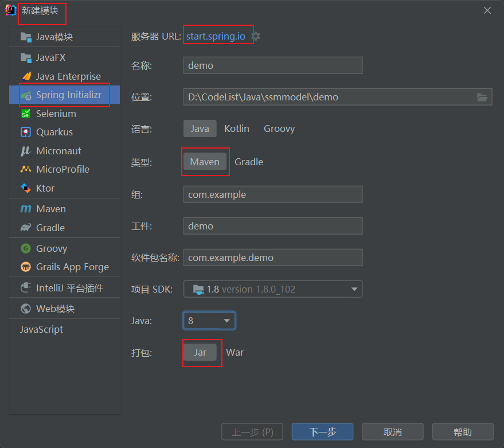The height and width of the screenshot is (448, 504).
Task: Click the Spring Initializr leaf icon
Action: coord(26,95)
